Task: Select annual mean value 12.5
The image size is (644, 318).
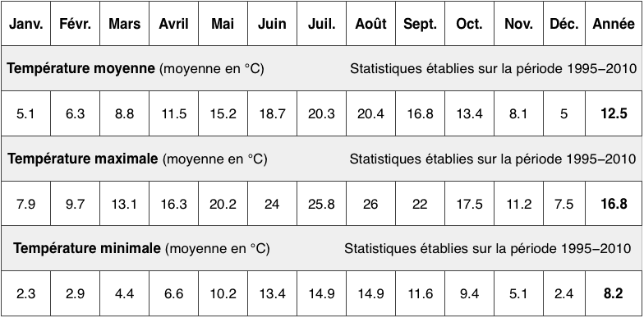Action: [614, 113]
